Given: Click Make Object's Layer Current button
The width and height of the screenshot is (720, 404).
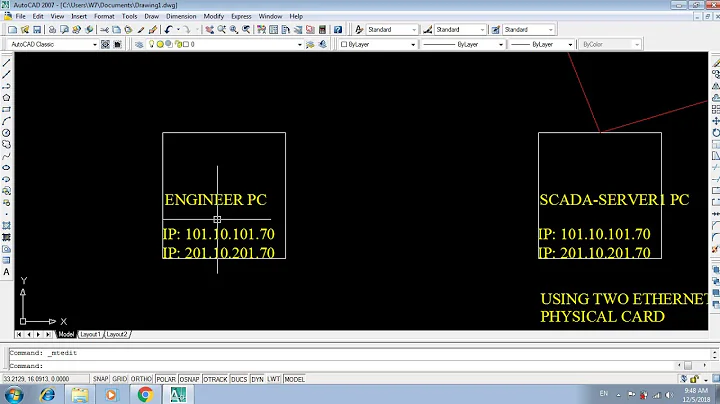Looking at the screenshot, I should 310,44.
